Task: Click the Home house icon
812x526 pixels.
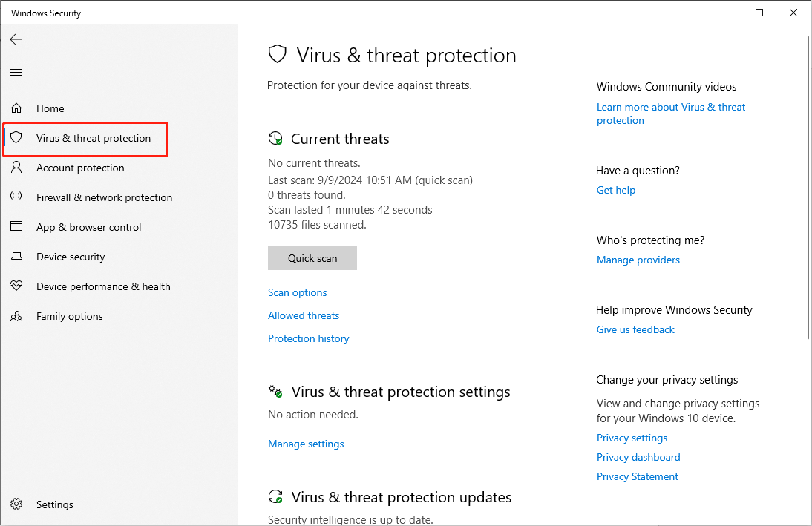Action: click(16, 108)
